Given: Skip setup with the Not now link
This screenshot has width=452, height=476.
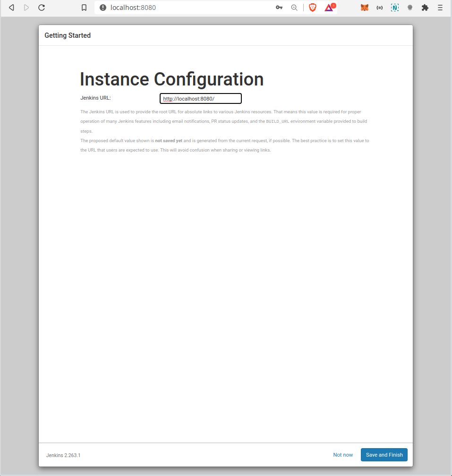Looking at the screenshot, I should pyautogui.click(x=343, y=455).
